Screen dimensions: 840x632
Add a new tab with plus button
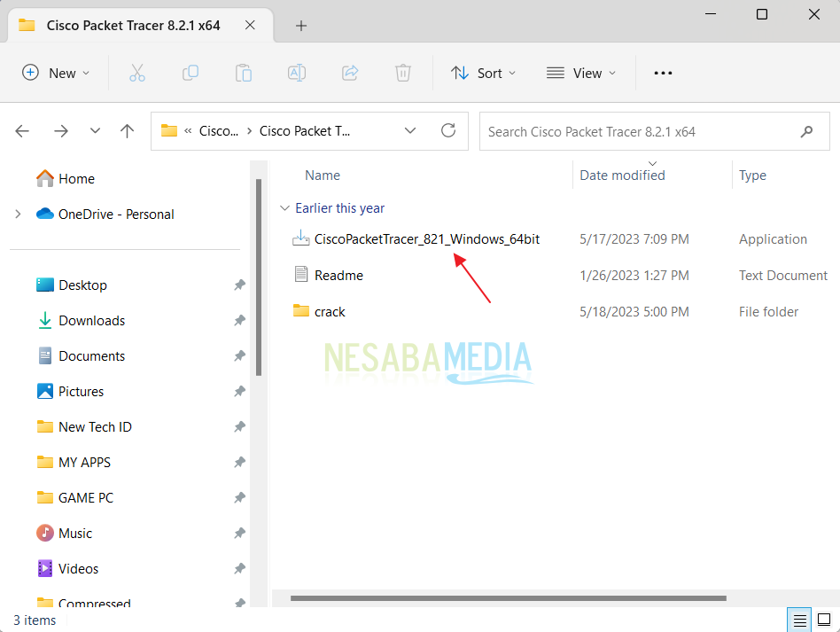pos(301,25)
